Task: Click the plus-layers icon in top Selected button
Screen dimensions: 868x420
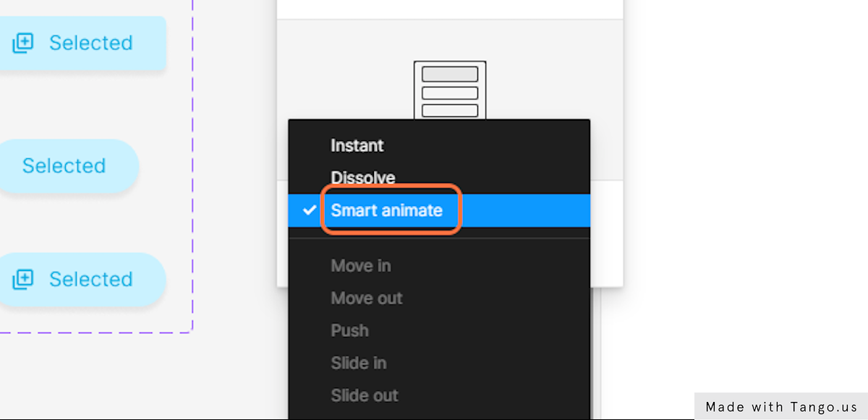Action: coord(22,43)
